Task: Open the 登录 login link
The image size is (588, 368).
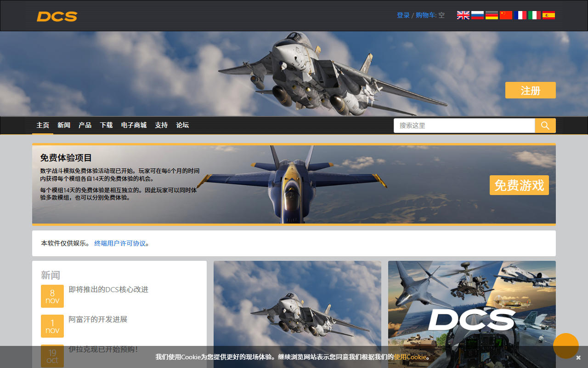Action: click(x=403, y=15)
